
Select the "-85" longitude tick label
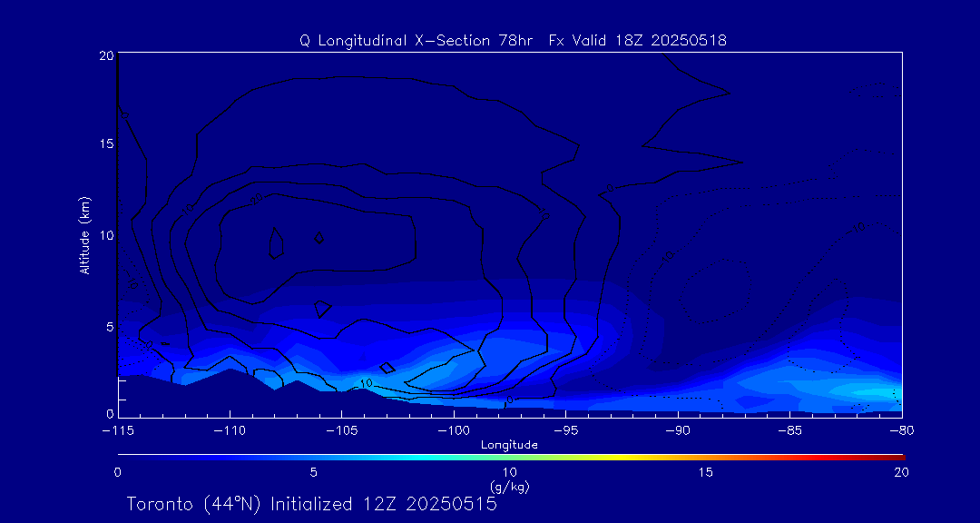click(x=790, y=431)
